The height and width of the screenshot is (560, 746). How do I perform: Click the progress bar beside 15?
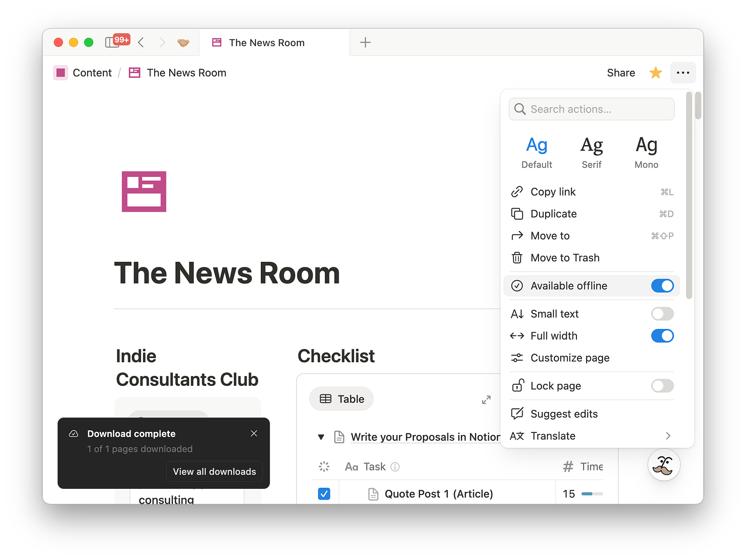click(x=592, y=494)
